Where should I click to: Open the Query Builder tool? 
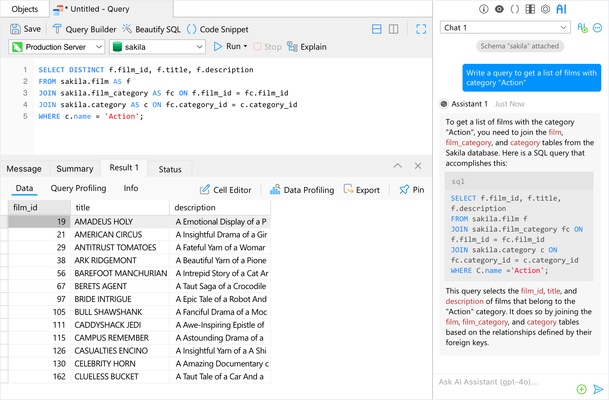click(x=84, y=29)
